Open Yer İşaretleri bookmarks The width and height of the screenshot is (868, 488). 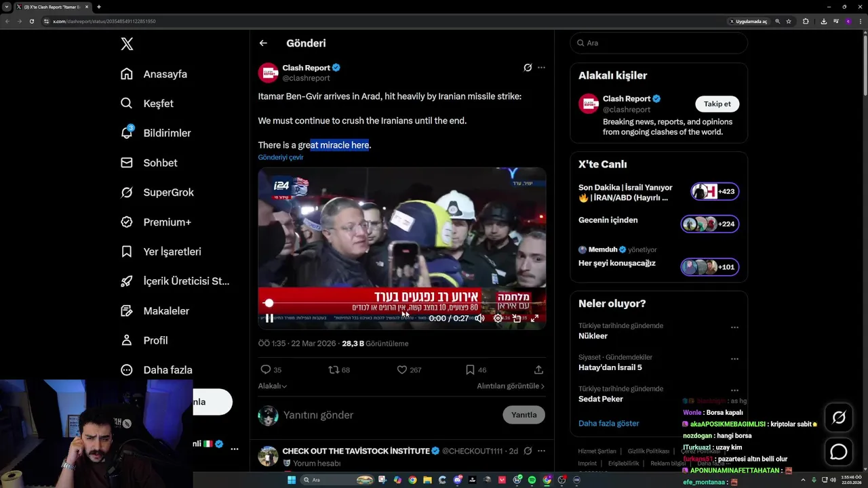[x=161, y=251]
